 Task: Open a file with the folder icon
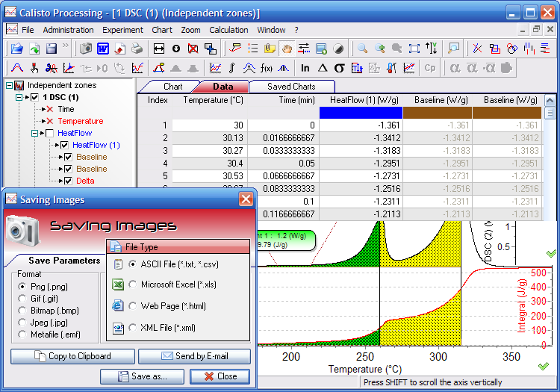[x=16, y=49]
